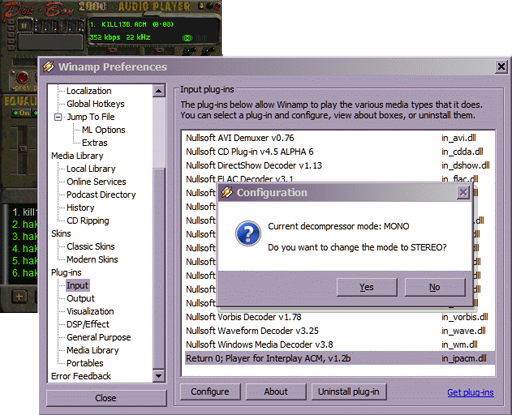Select the top-level Media Library category
Viewport: 512px width, 415px height.
click(x=77, y=156)
